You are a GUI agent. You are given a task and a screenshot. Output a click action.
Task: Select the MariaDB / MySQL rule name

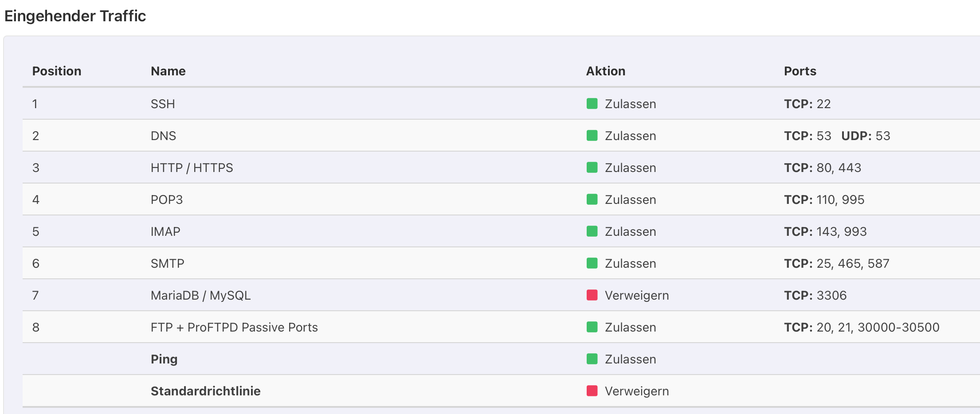tap(200, 295)
